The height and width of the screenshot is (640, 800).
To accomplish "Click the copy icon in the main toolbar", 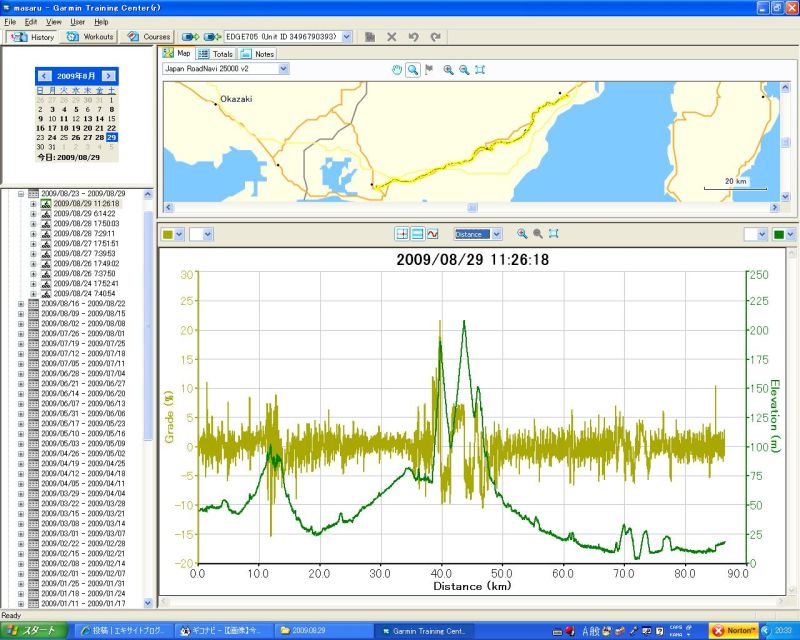I will tap(370, 37).
